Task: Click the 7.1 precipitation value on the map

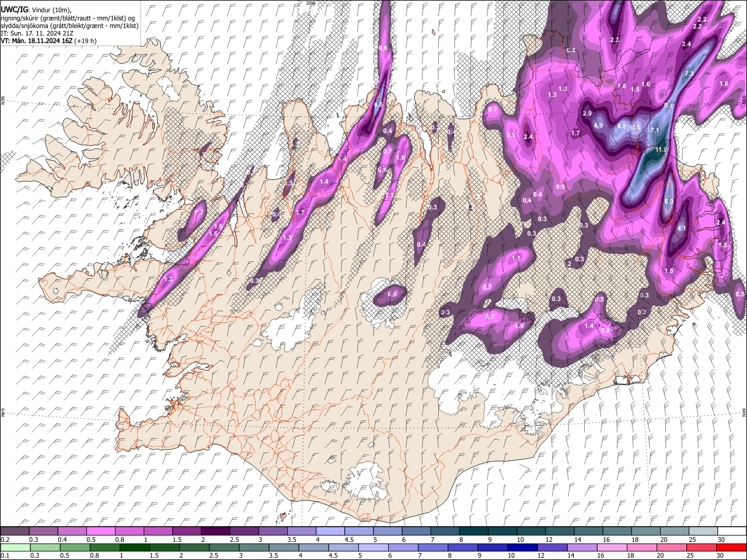Action: 654,130
